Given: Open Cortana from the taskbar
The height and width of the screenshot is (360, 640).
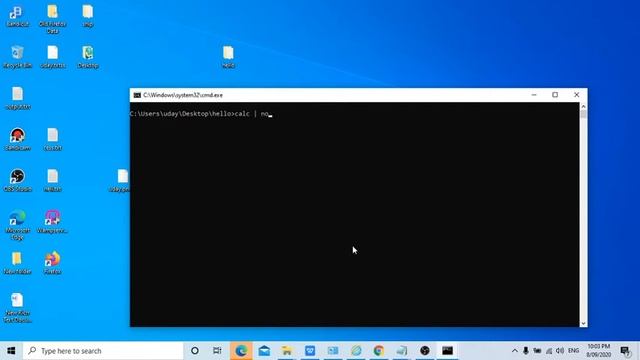Looking at the screenshot, I should coord(195,351).
